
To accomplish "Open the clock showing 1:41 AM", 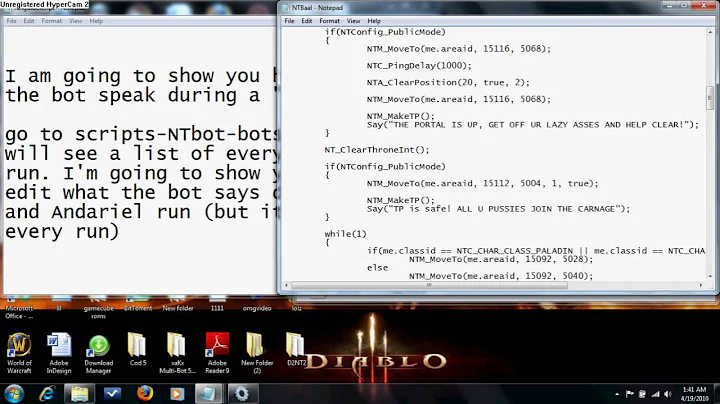I will pyautogui.click(x=694, y=394).
